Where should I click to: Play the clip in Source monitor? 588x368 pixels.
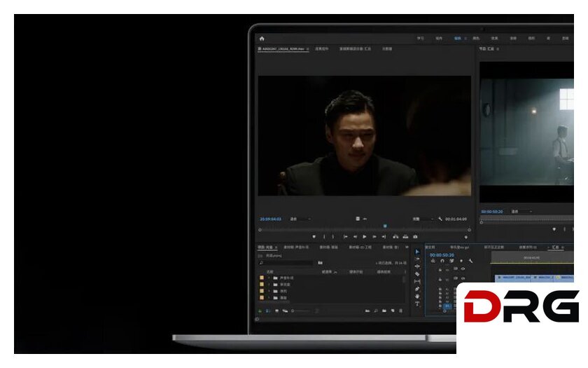pyautogui.click(x=364, y=237)
